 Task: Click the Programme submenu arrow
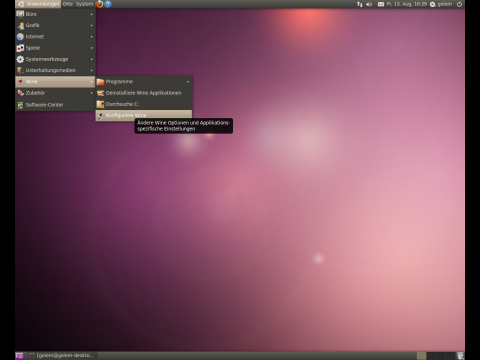(188, 82)
